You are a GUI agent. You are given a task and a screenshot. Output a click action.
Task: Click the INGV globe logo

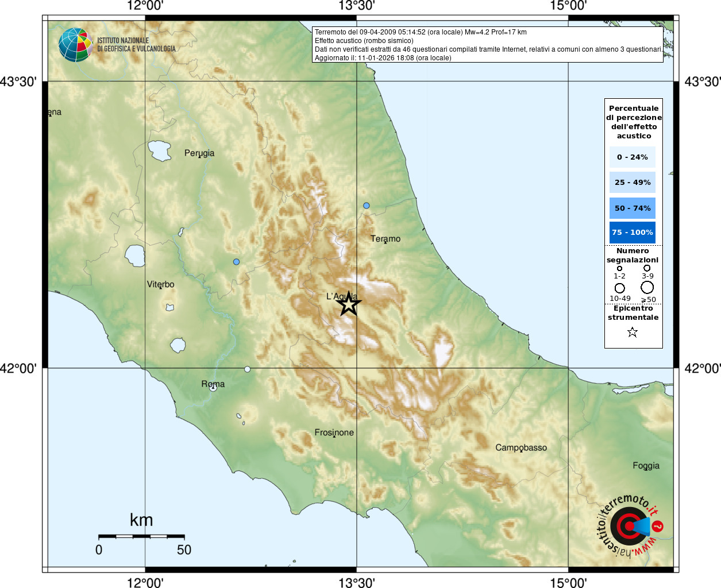click(76, 45)
